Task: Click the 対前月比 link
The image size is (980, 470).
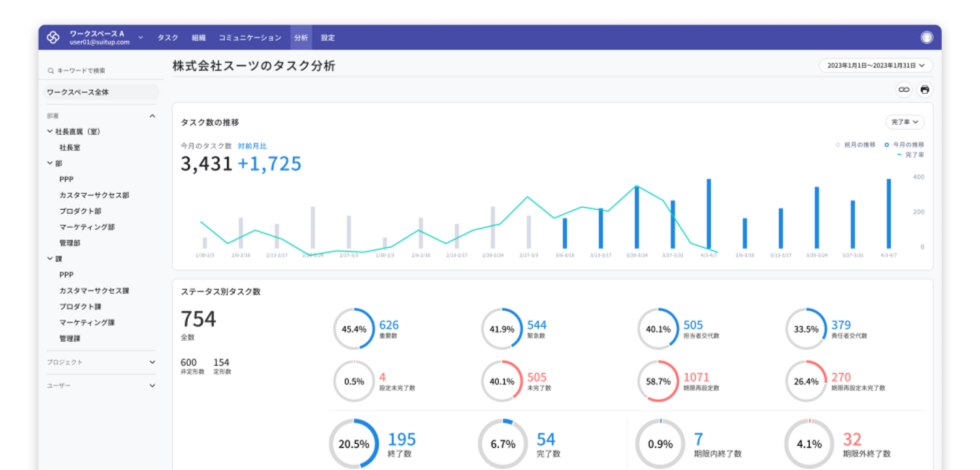Action: click(252, 146)
